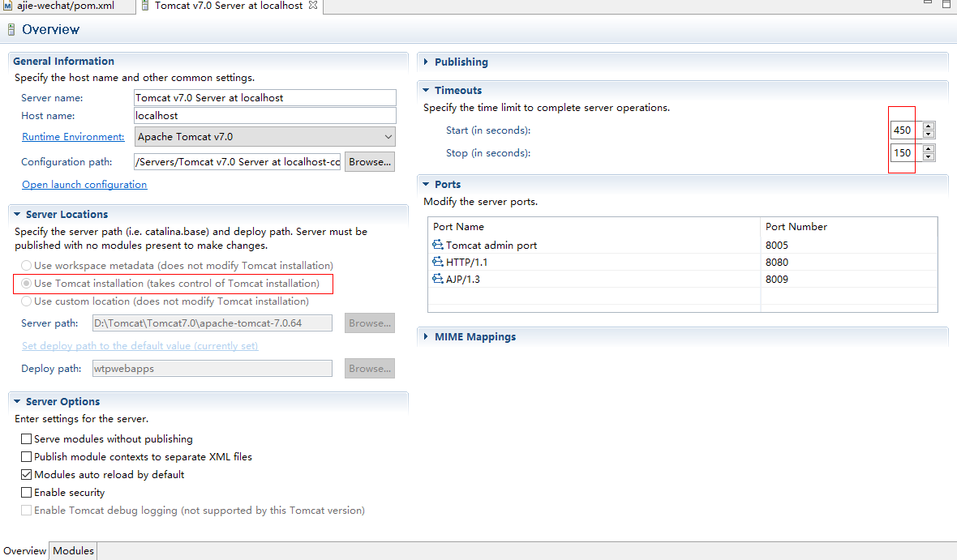
Task: Click Open launch configuration link
Action: point(84,184)
